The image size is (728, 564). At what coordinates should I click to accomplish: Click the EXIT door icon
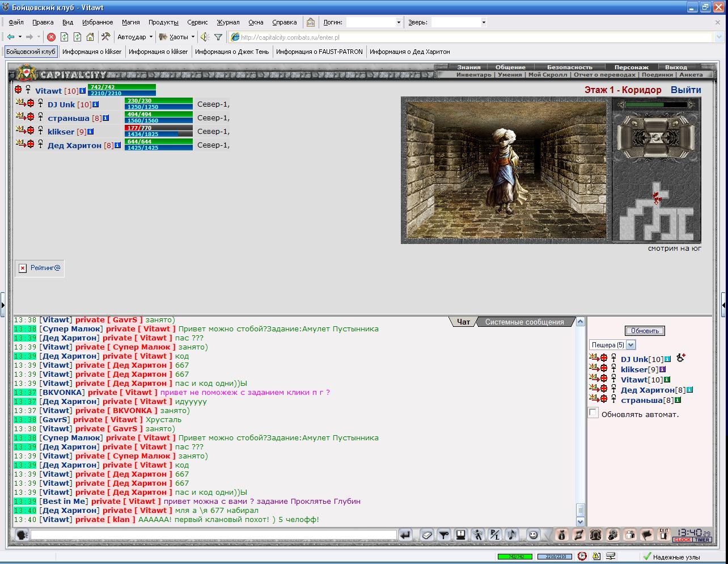coord(664,534)
